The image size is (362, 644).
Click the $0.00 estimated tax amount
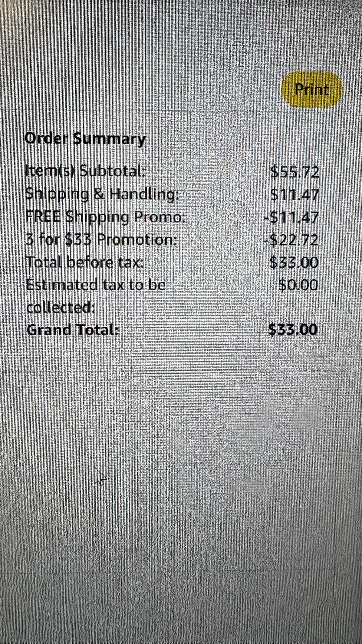(298, 285)
